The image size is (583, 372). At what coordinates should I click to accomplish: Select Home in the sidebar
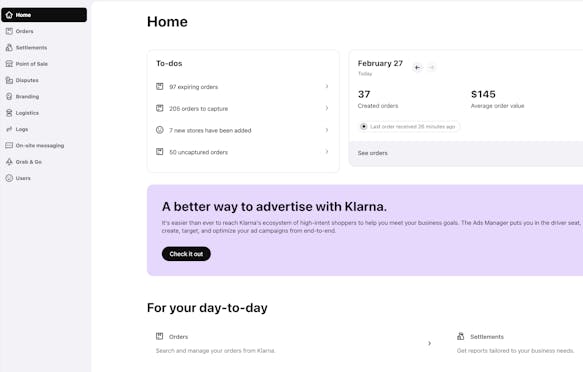(x=44, y=15)
